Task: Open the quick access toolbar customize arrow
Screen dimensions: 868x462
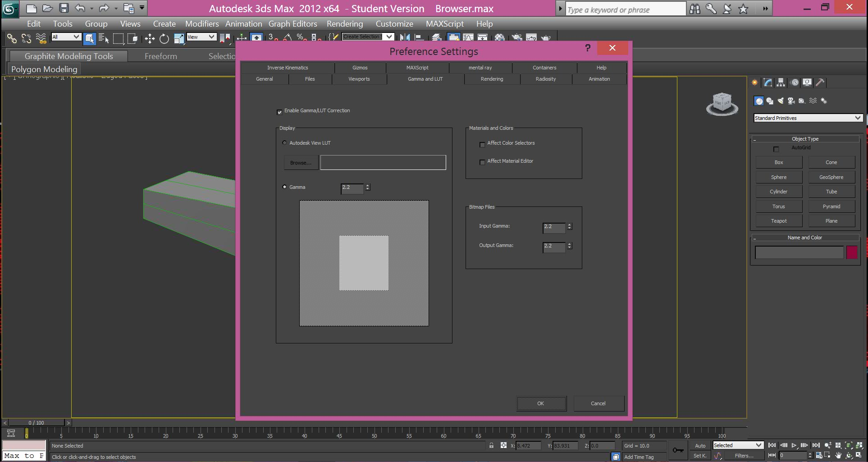Action: pos(142,8)
